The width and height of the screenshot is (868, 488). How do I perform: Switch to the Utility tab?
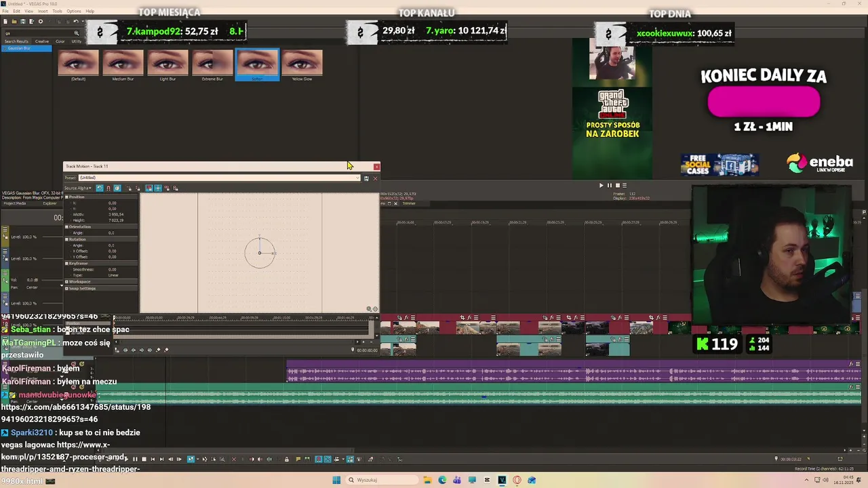pos(77,41)
